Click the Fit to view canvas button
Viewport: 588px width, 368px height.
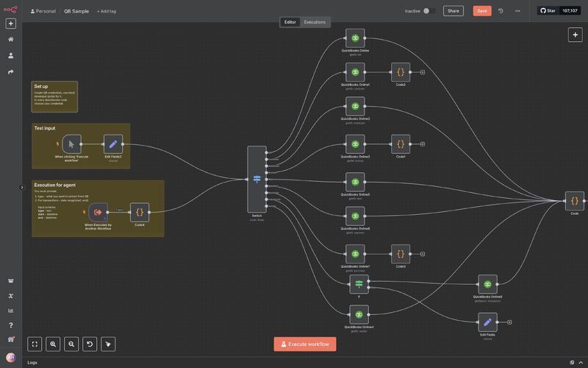point(35,344)
